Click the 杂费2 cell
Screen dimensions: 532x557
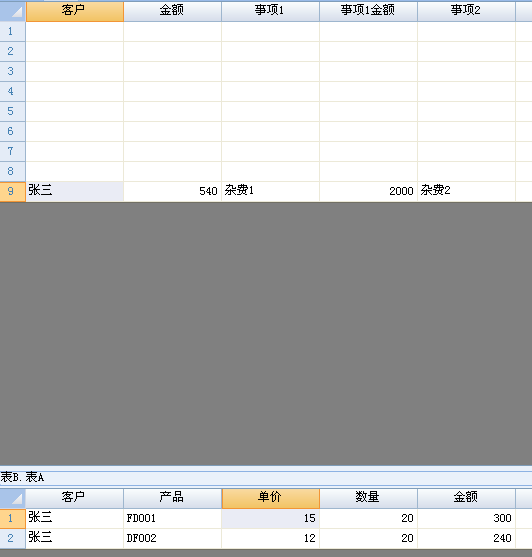pos(467,191)
